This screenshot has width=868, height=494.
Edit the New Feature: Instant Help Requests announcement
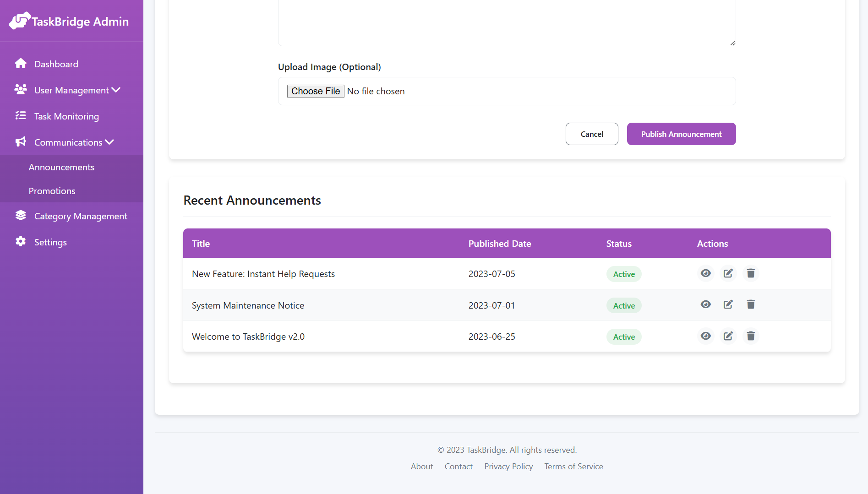point(728,273)
